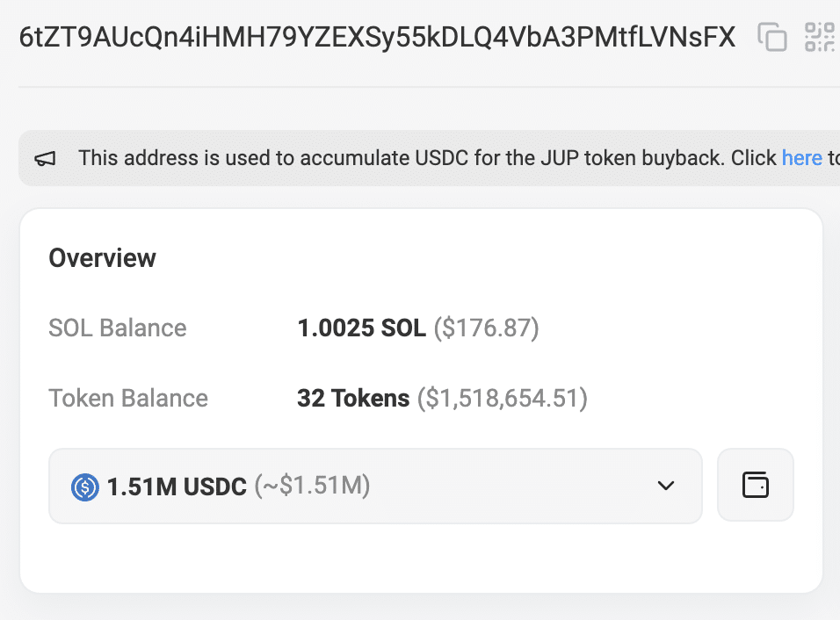Image resolution: width=840 pixels, height=620 pixels.
Task: Click the Overview heading
Action: point(102,258)
